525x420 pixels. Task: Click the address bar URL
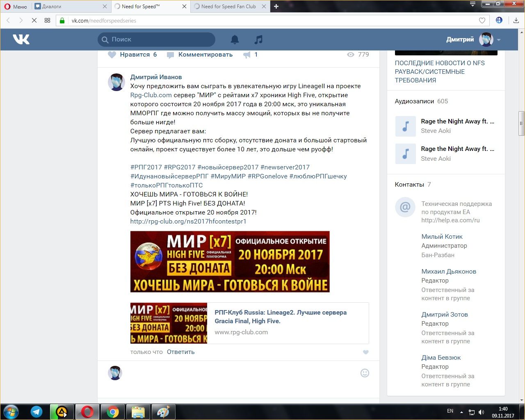[x=104, y=21]
